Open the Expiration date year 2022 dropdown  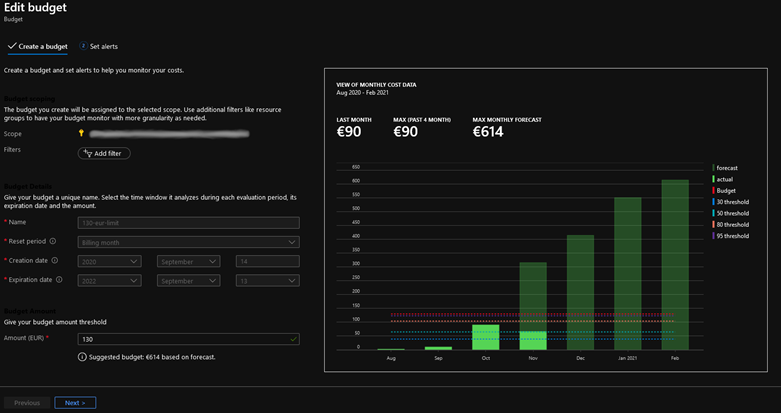(110, 281)
